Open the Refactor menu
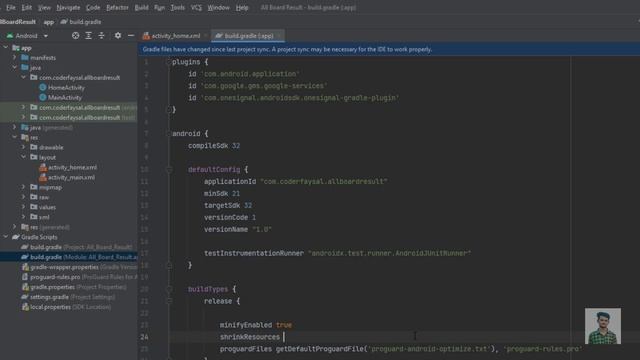This screenshot has height=360, width=640. click(117, 8)
